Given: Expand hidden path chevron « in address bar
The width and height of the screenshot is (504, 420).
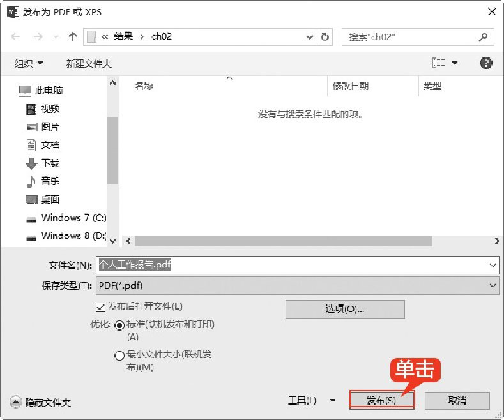Looking at the screenshot, I should pyautogui.click(x=105, y=37).
